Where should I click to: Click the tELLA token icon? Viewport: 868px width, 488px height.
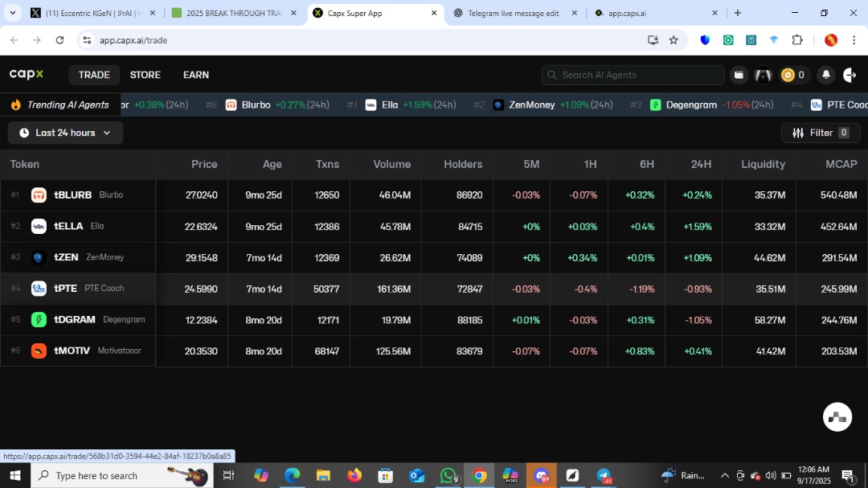[39, 226]
